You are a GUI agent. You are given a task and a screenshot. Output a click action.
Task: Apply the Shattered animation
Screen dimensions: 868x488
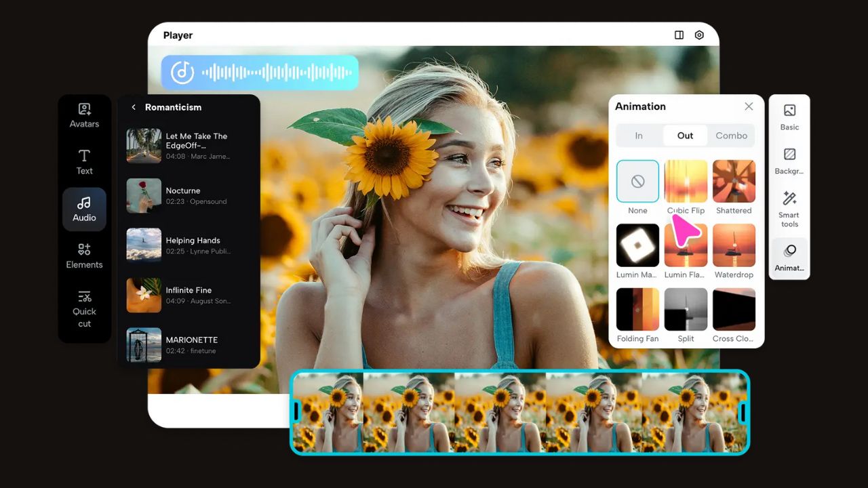(734, 181)
